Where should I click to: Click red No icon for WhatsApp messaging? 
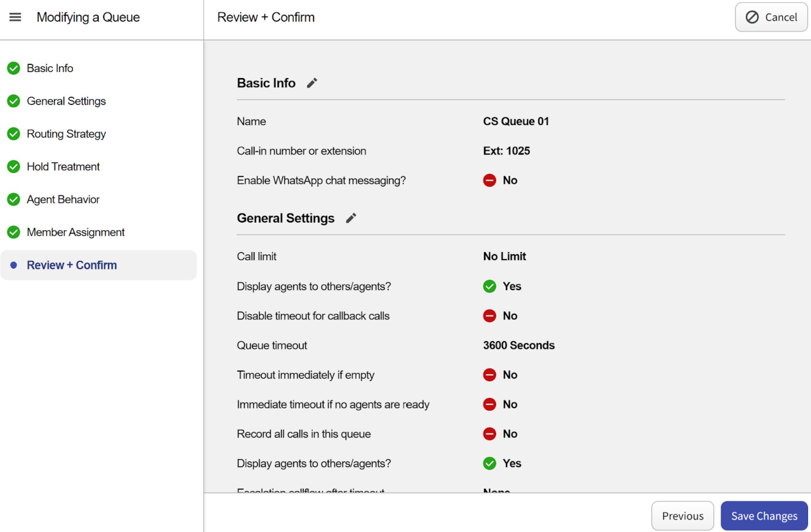click(489, 180)
